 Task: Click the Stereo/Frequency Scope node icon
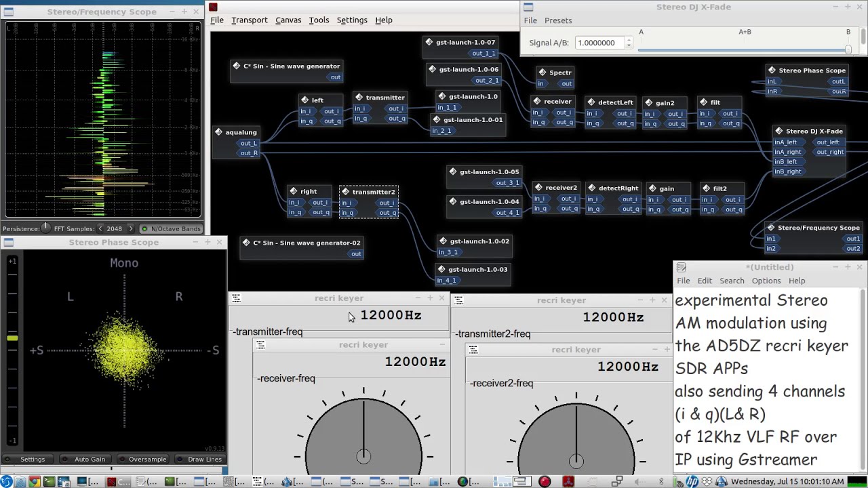[x=770, y=228]
